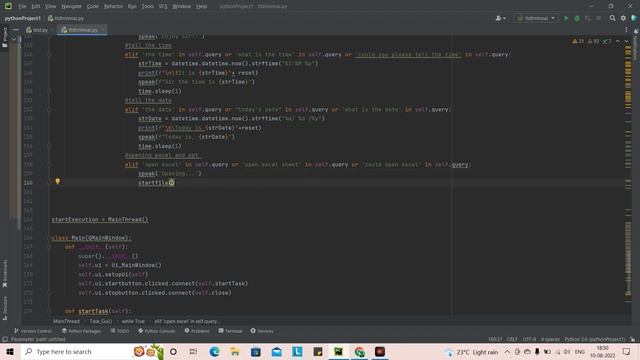Click the warnings count inspection indicator
This screenshot has height=360, width=640.
[578, 41]
